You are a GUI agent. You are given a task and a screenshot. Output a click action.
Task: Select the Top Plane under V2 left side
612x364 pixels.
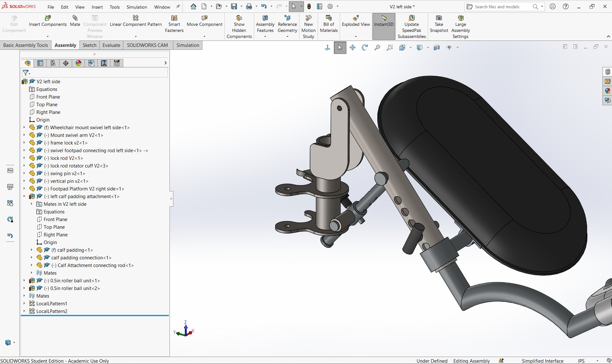click(x=47, y=104)
